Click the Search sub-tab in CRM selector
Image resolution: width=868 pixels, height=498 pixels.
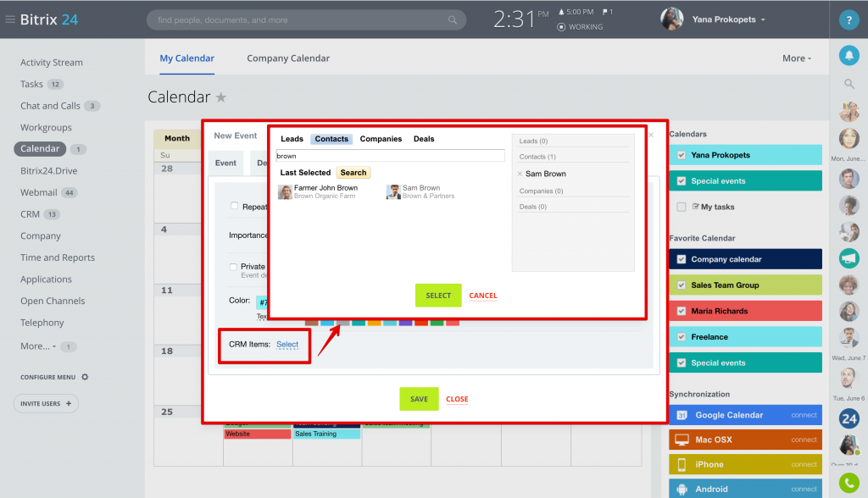click(x=353, y=173)
